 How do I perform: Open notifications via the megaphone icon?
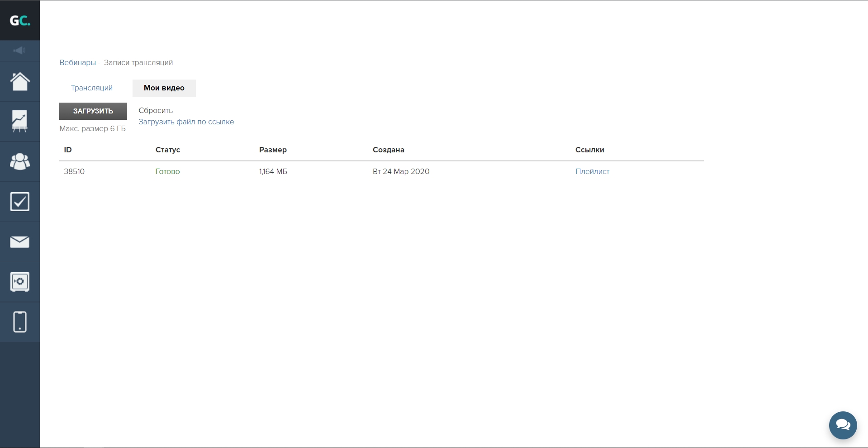click(x=19, y=51)
